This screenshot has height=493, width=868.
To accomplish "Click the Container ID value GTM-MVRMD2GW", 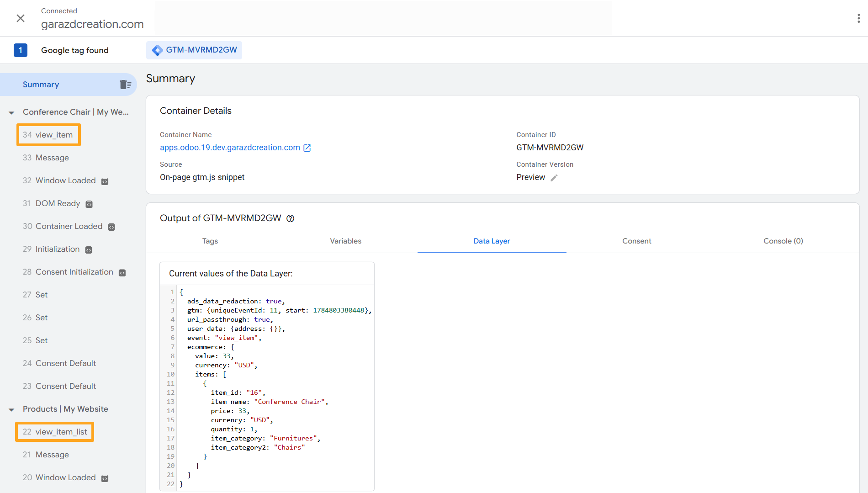I will (x=550, y=148).
